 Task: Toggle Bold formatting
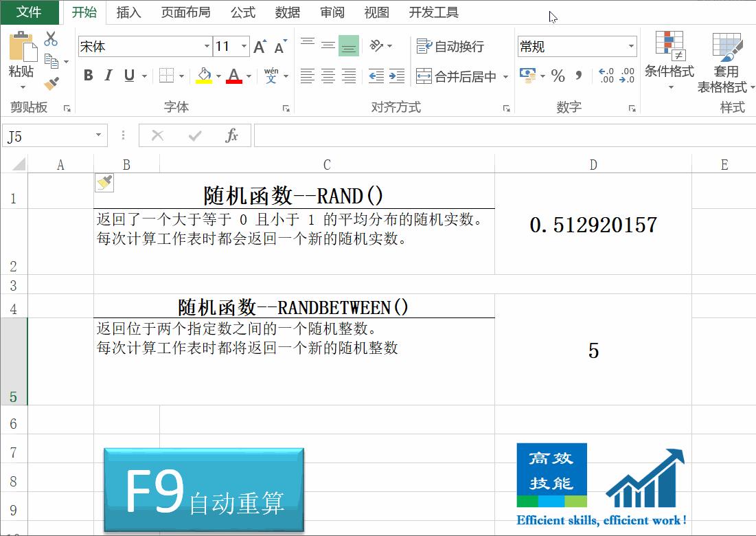[x=87, y=76]
